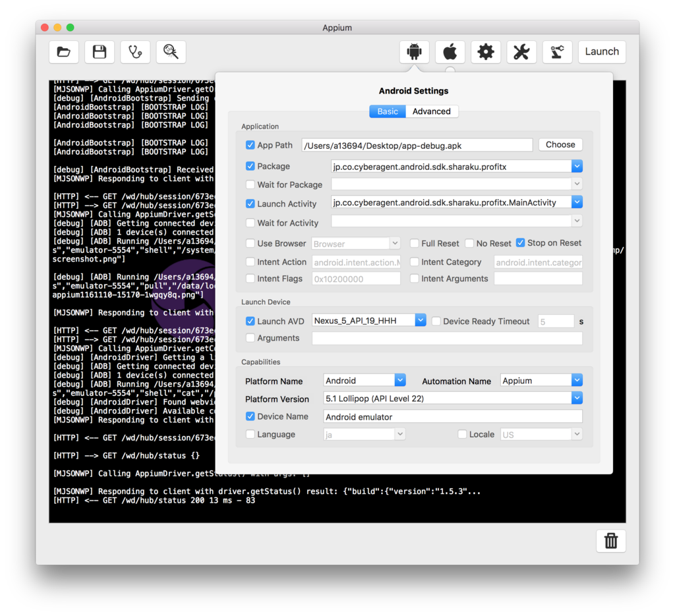675x616 pixels.
Task: Toggle the Launch AVD checkbox
Action: [250, 321]
